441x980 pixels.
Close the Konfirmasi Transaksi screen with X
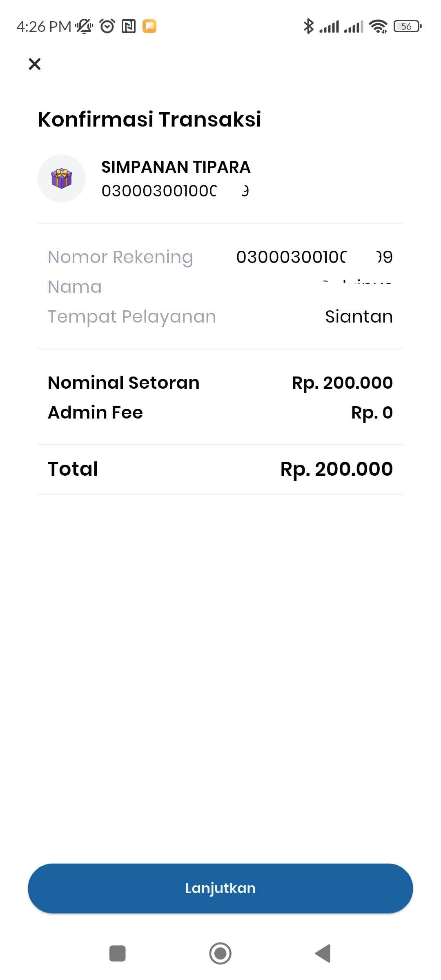coord(35,64)
